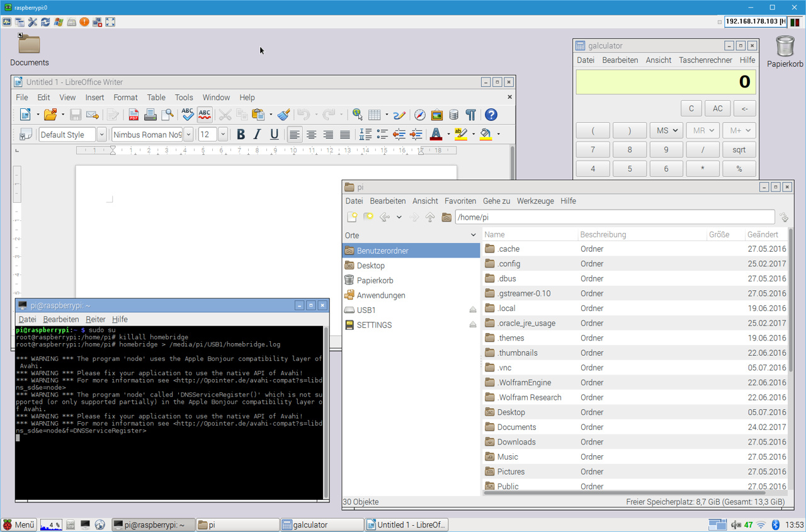This screenshot has width=806, height=532.
Task: Click the Styles and Formatting icon in Writer
Action: (x=26, y=134)
